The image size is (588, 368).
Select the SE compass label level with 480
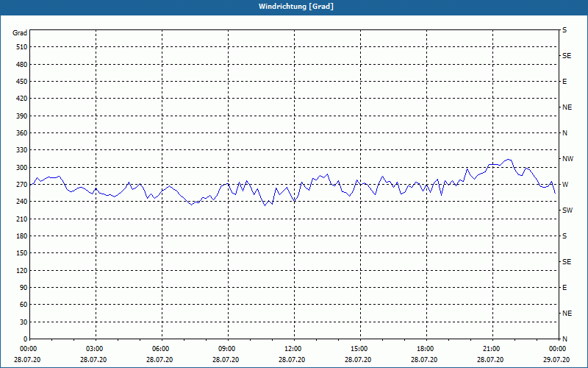click(x=567, y=56)
